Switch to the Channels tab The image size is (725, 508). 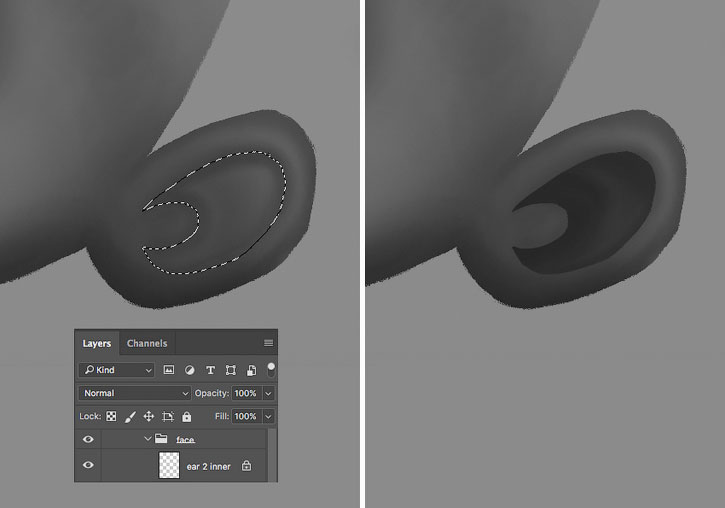click(x=147, y=343)
